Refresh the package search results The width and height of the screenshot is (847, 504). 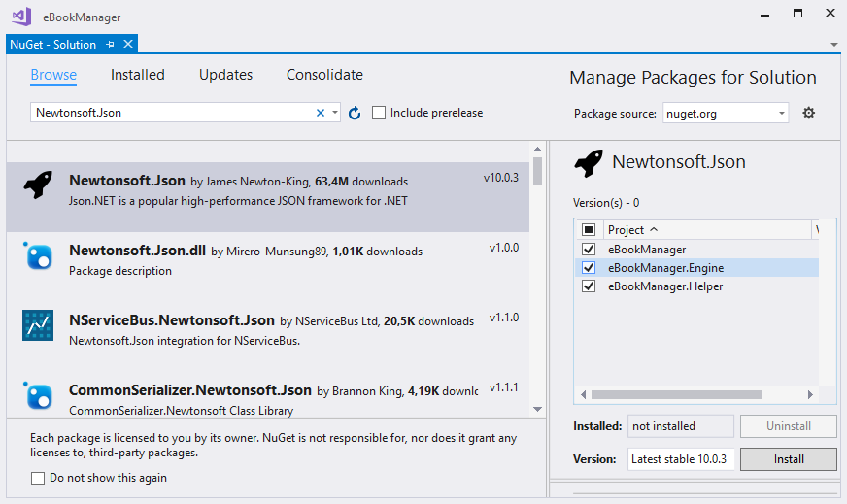[355, 113]
